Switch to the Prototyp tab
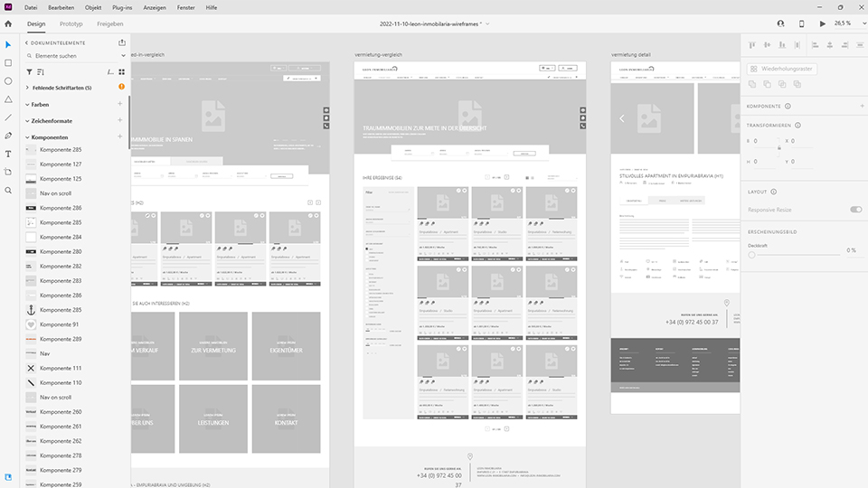The image size is (868, 488). click(x=71, y=23)
